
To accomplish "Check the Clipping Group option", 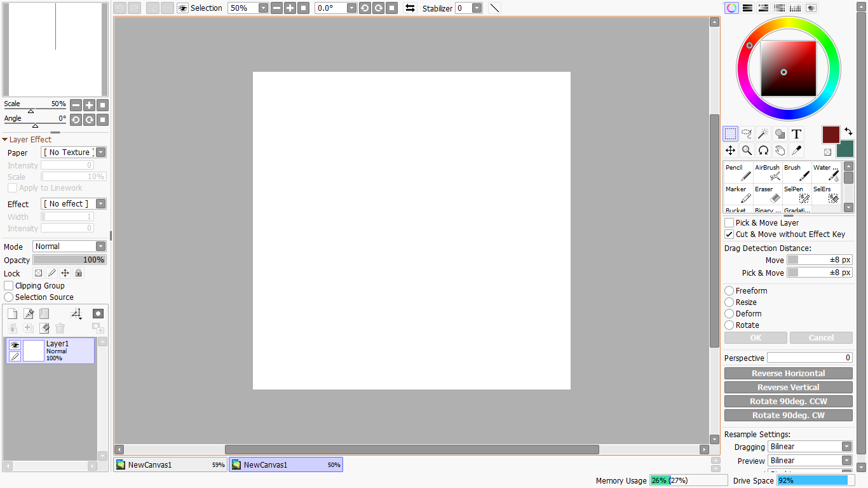I will [9, 286].
